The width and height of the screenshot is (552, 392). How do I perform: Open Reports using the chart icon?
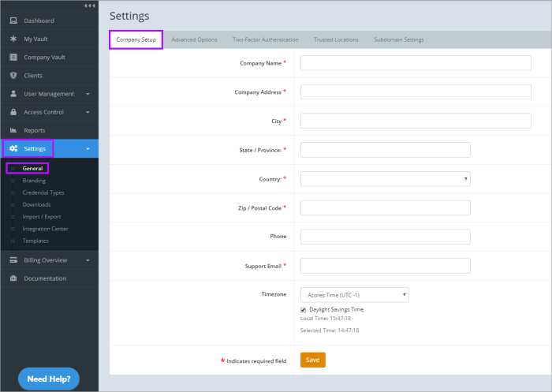click(13, 130)
